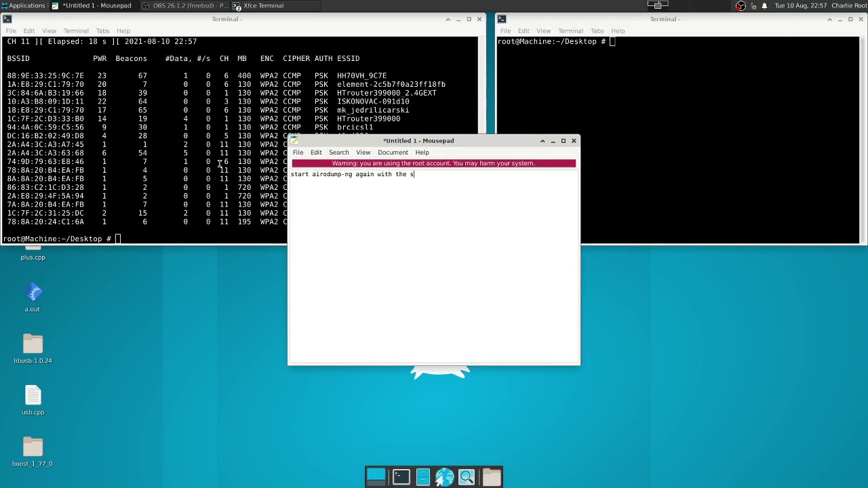Viewport: 868px width, 488px height.
Task: Click the red OBS tray icon
Action: pos(741,5)
